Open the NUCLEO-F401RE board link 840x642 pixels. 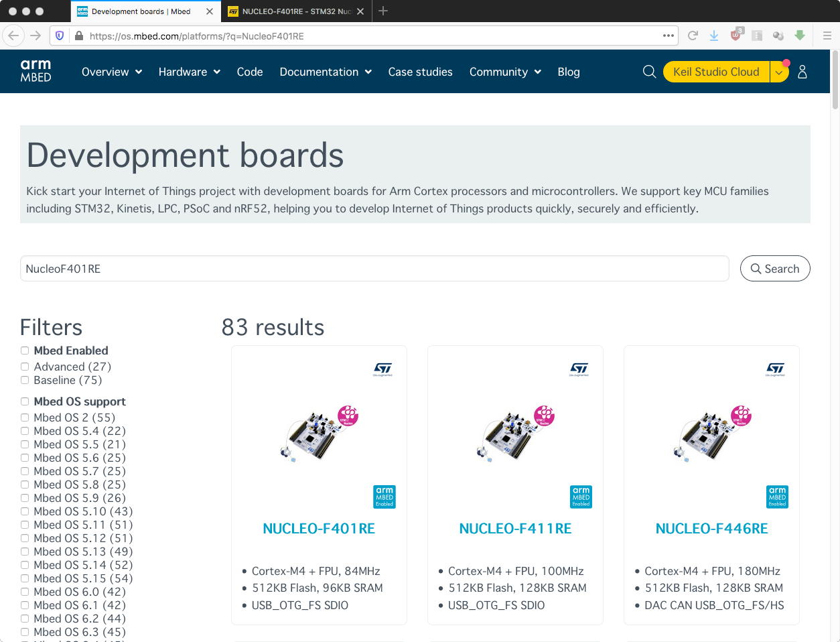pos(319,528)
